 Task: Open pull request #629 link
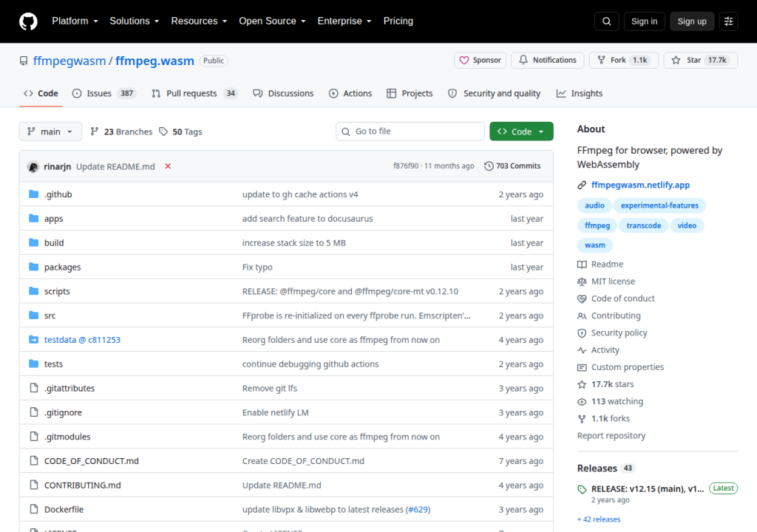[418, 509]
